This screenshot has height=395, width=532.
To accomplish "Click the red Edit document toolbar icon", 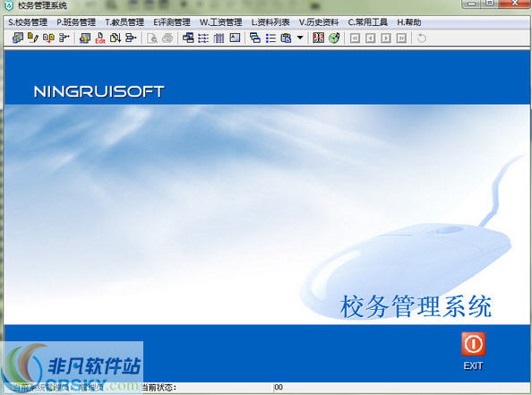I will (99, 38).
